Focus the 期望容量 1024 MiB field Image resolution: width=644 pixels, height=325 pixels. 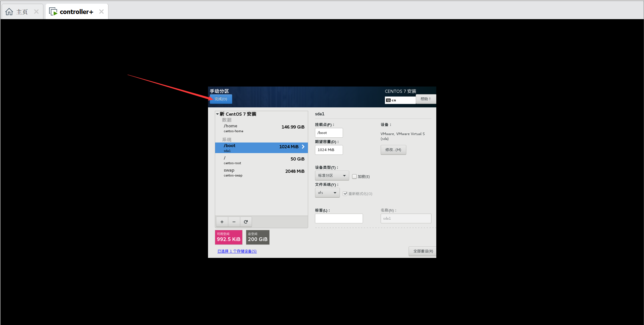pos(329,150)
